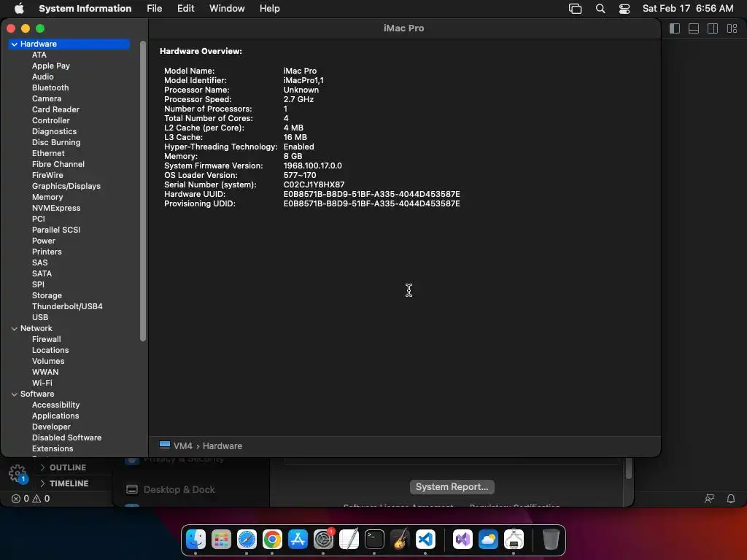The width and height of the screenshot is (747, 560).
Task: Select Desktop & Dock in System Settings
Action: (179, 489)
